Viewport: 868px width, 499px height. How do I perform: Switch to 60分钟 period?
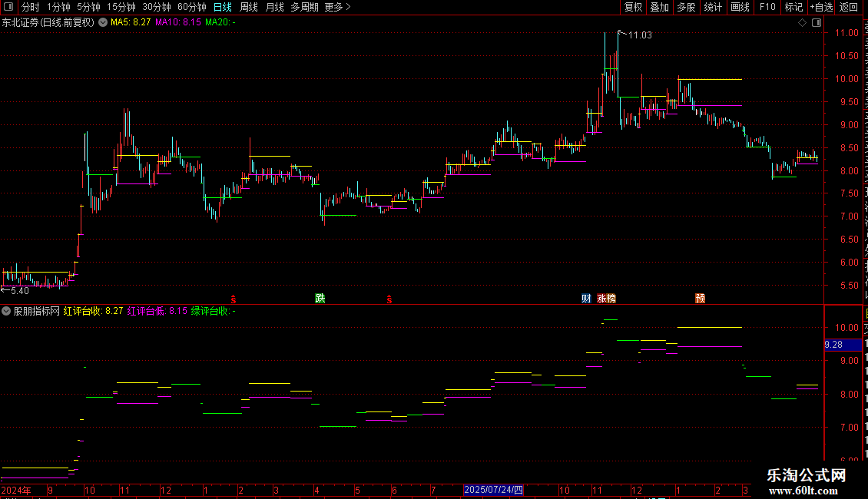tap(192, 7)
